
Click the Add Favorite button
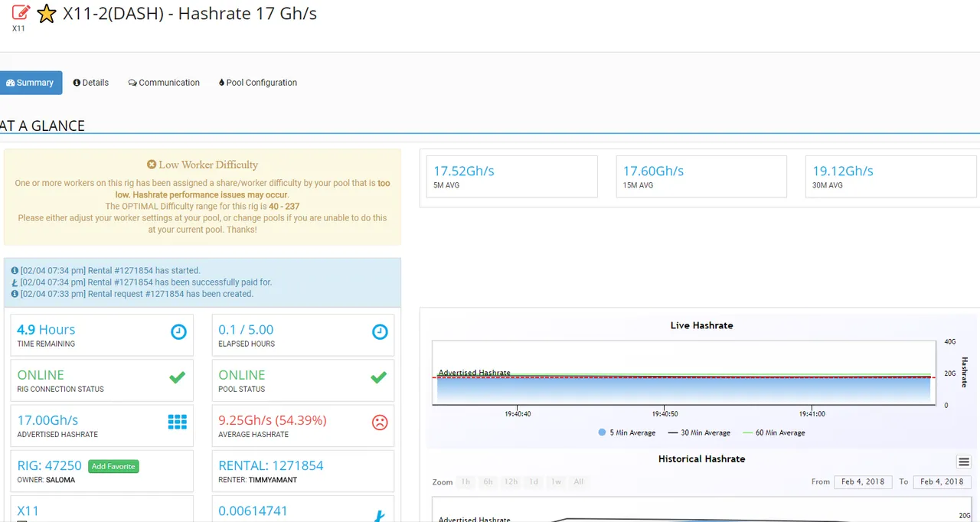(x=113, y=466)
